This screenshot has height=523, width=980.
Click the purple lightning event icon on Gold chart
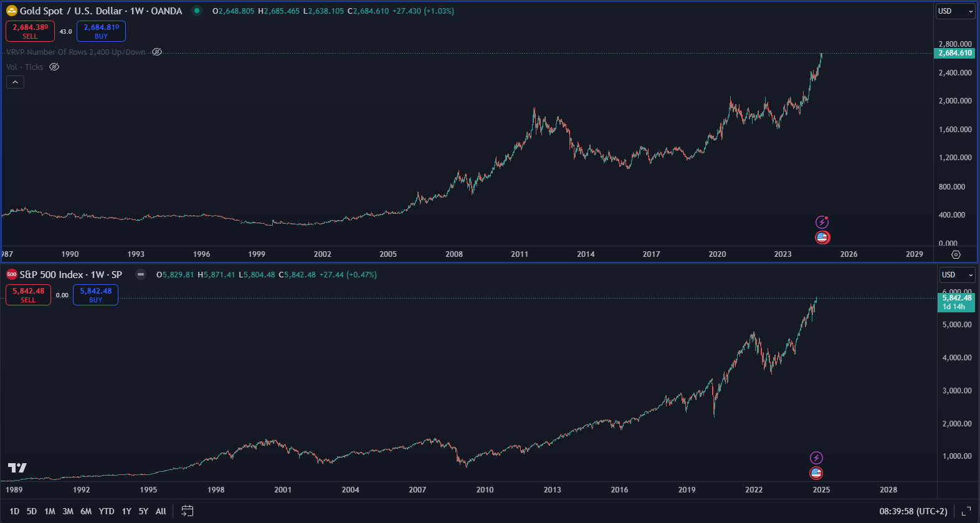822,222
